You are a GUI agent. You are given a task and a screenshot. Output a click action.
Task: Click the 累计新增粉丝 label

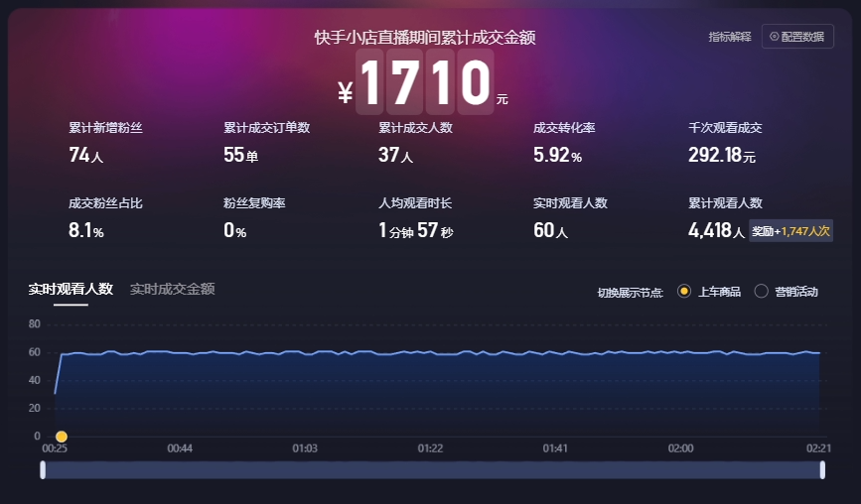coord(105,128)
